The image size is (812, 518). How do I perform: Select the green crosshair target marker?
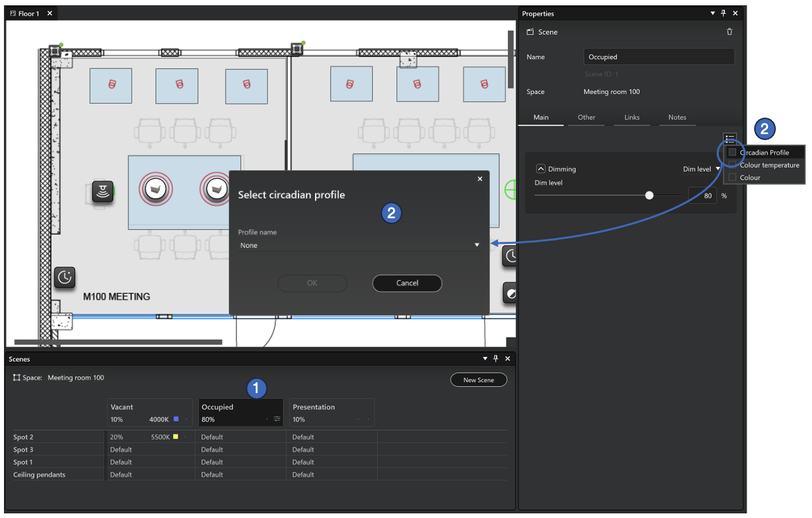click(x=511, y=191)
